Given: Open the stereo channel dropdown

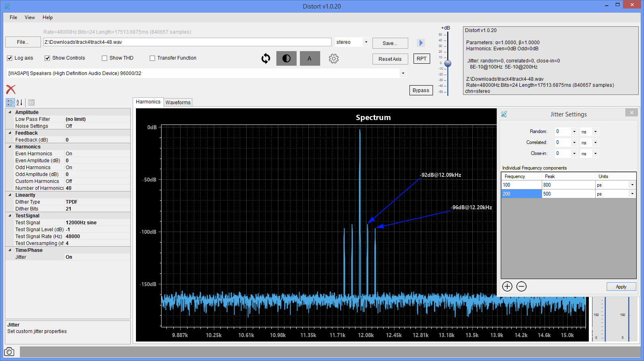Looking at the screenshot, I should 366,42.
